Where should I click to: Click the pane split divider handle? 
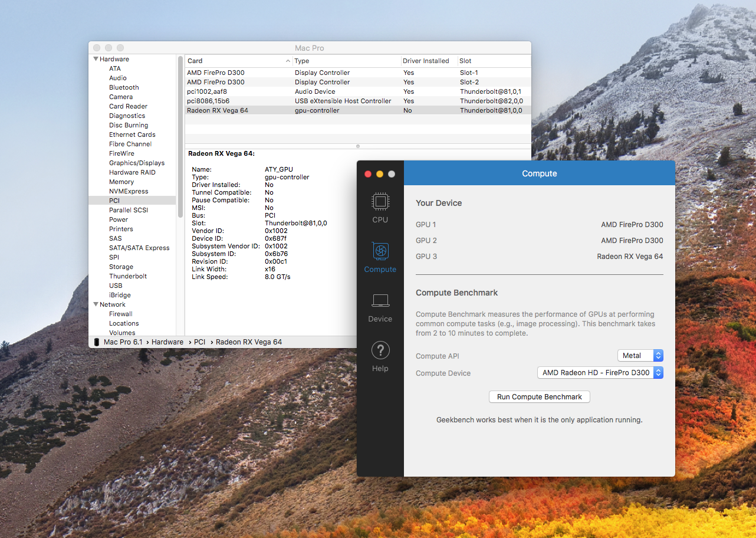[x=358, y=146]
